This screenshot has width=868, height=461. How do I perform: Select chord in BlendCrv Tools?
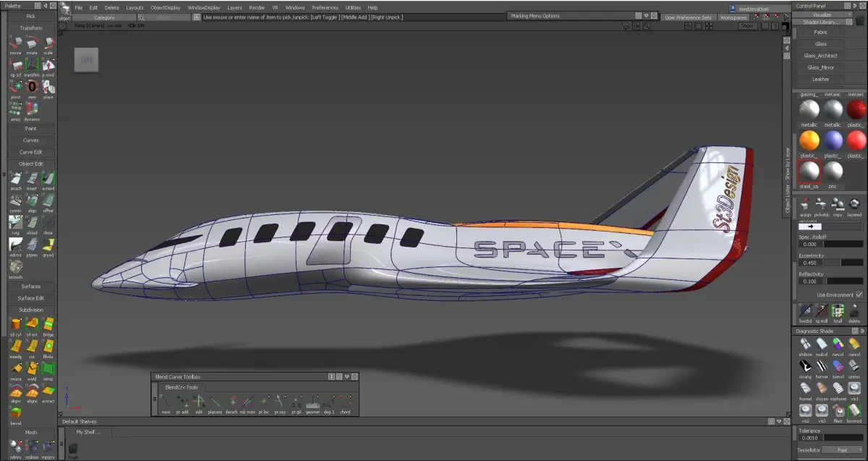pyautogui.click(x=345, y=403)
